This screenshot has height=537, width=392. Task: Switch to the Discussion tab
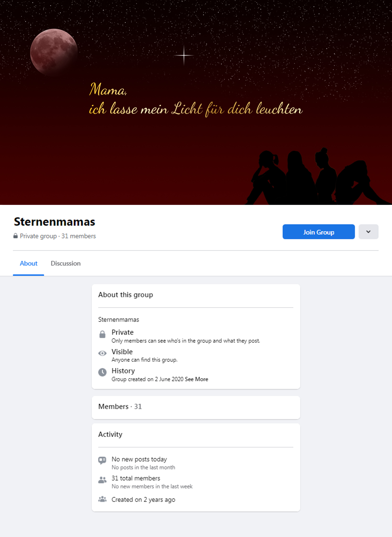tap(65, 263)
